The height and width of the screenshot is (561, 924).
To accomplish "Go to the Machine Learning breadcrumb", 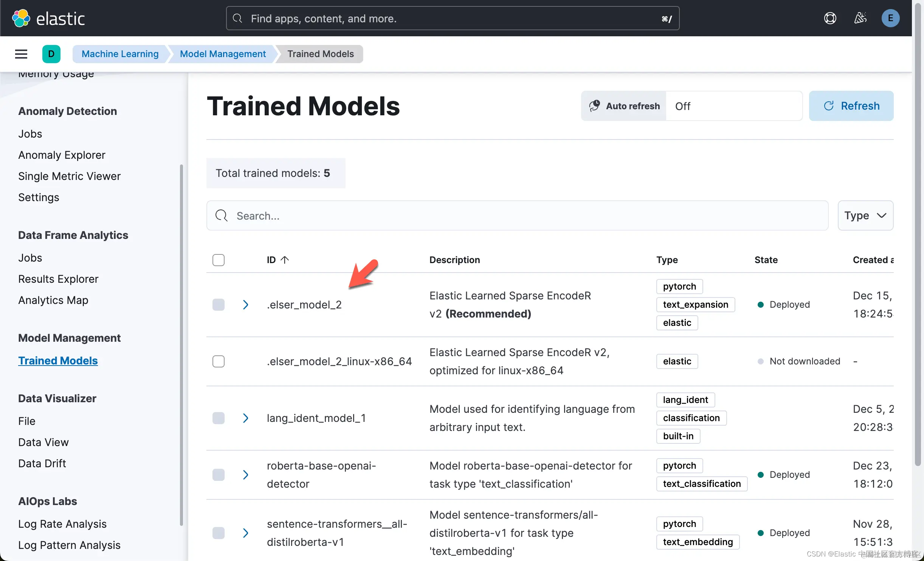I will (x=120, y=54).
